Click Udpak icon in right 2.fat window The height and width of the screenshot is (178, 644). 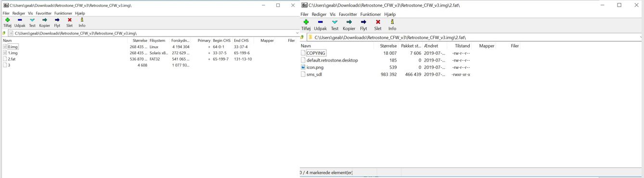pyautogui.click(x=320, y=22)
